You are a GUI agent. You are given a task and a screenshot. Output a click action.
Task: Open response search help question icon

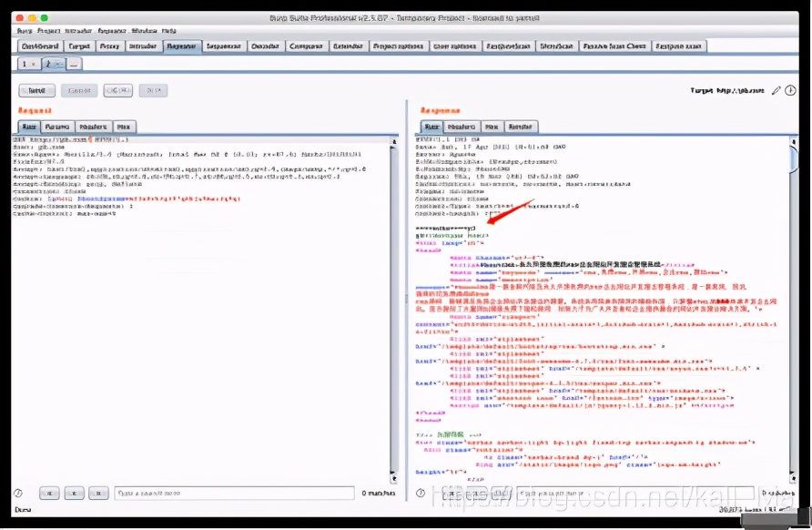point(421,494)
